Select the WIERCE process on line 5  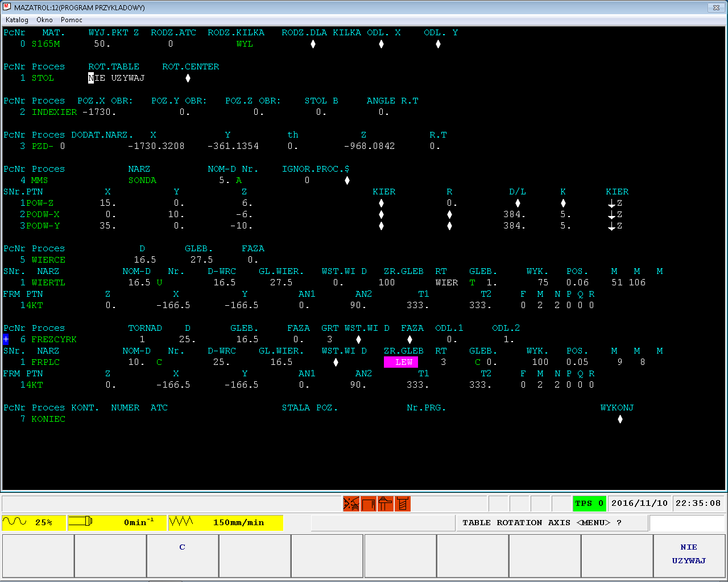48,260
